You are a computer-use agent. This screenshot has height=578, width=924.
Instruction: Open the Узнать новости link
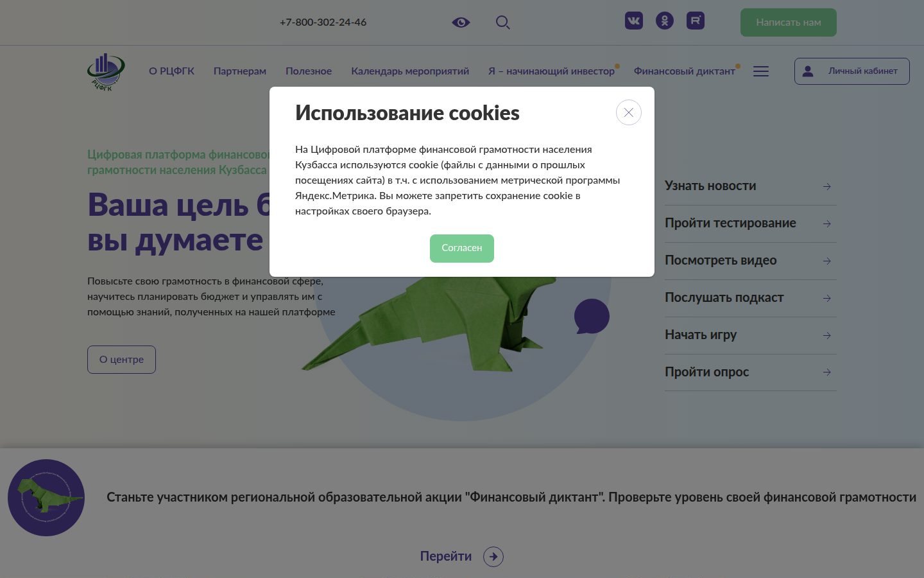(x=710, y=186)
